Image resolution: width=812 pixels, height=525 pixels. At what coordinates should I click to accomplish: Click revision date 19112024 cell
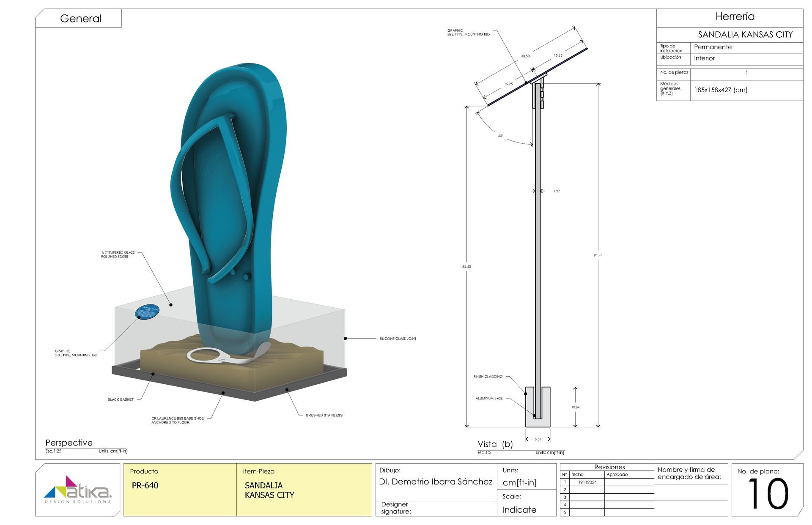pyautogui.click(x=587, y=482)
